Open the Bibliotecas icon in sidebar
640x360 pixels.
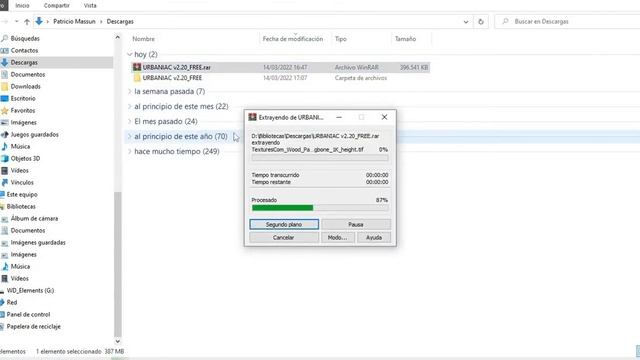pyautogui.click(x=2, y=207)
